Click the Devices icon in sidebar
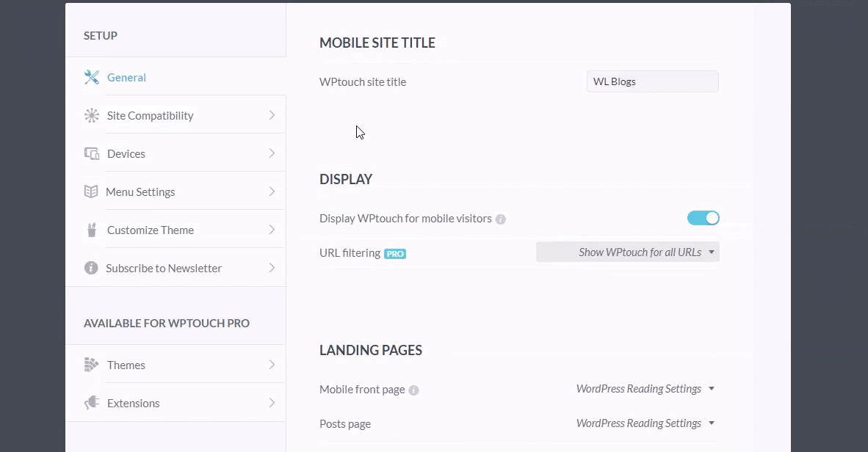This screenshot has width=868, height=452. coord(91,154)
